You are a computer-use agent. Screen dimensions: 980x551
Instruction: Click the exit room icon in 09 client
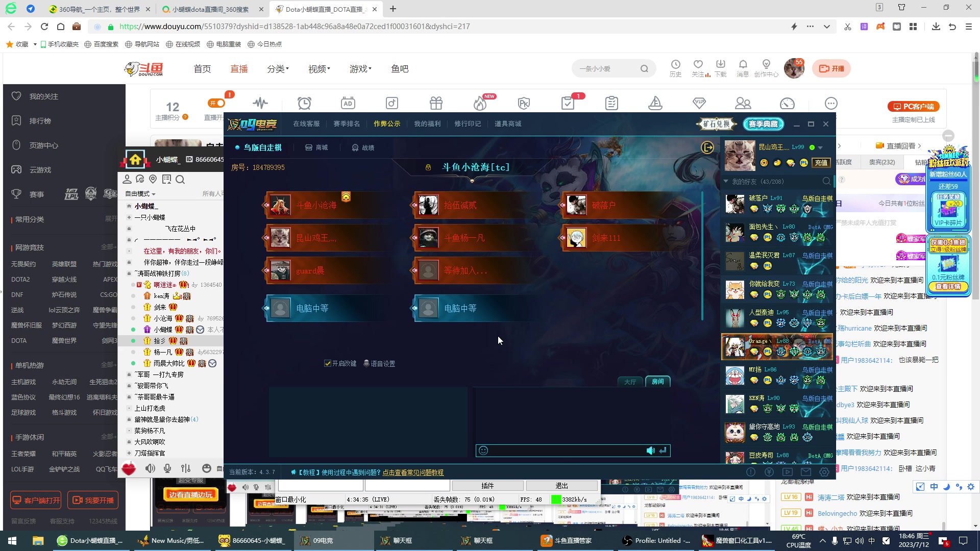pyautogui.click(x=707, y=147)
